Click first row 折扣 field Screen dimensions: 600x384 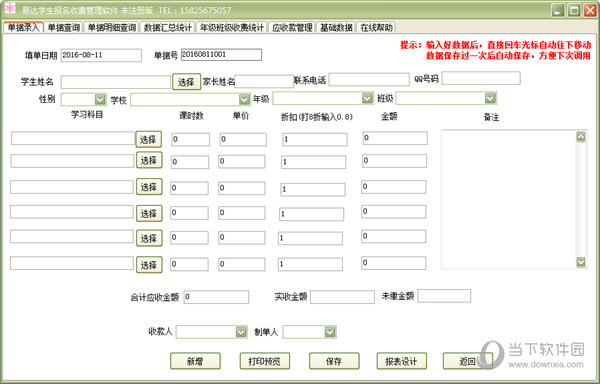(x=315, y=140)
